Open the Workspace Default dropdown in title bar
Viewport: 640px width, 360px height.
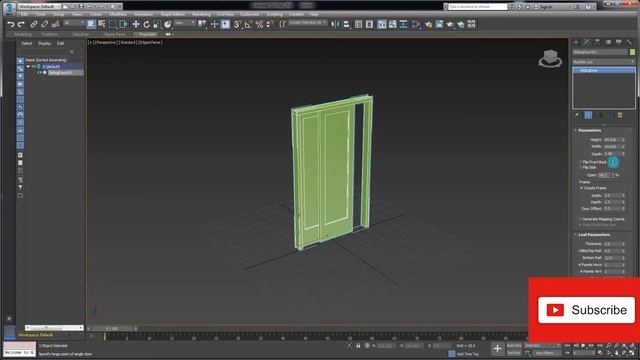[x=39, y=7]
